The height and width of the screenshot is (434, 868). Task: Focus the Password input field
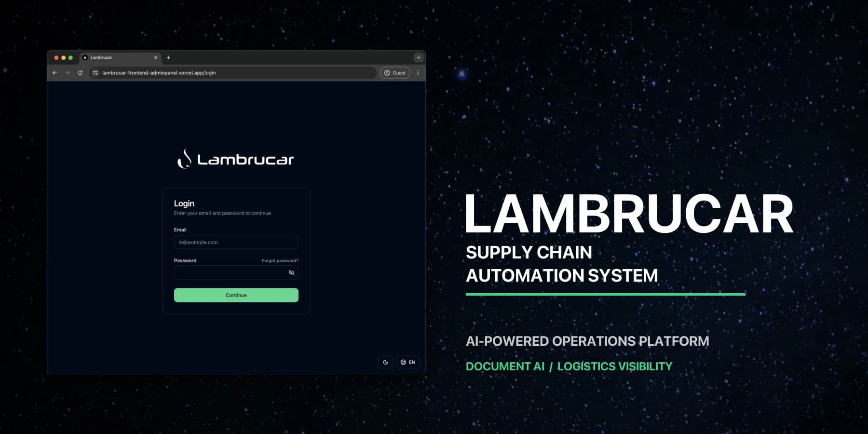[236, 272]
